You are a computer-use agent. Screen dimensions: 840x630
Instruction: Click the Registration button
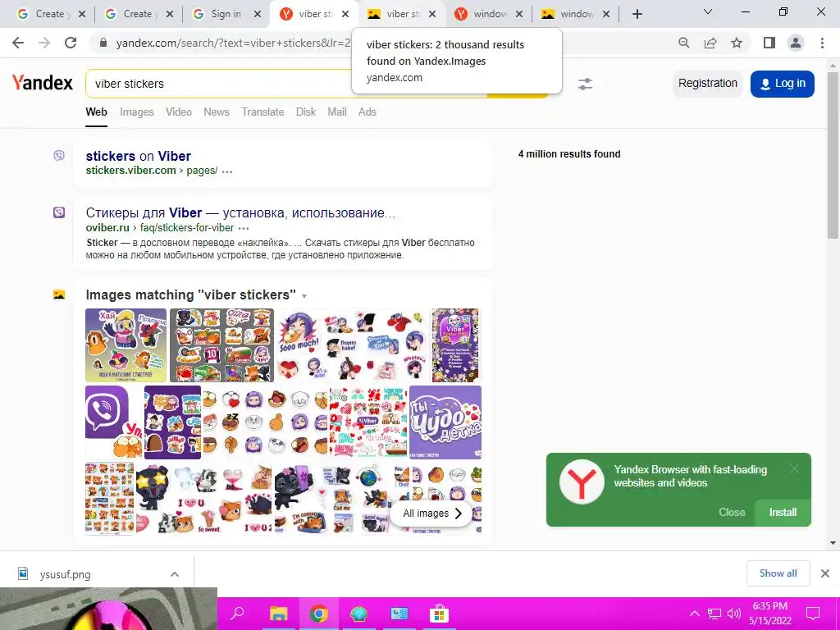click(708, 84)
